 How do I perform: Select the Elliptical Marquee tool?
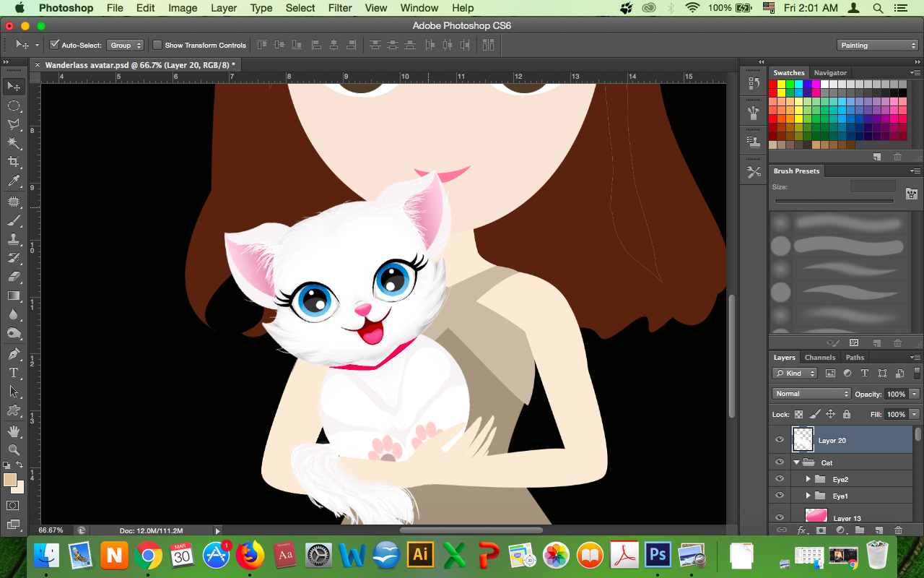[14, 105]
